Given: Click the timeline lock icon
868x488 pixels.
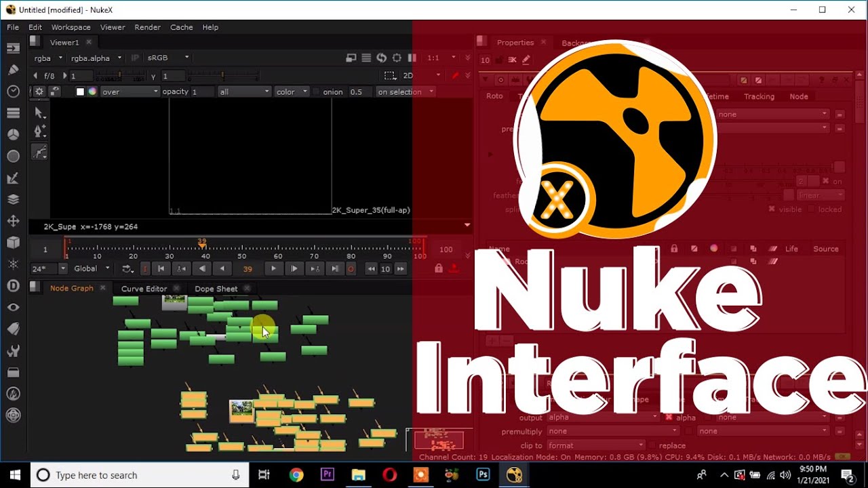Looking at the screenshot, I should tap(439, 269).
